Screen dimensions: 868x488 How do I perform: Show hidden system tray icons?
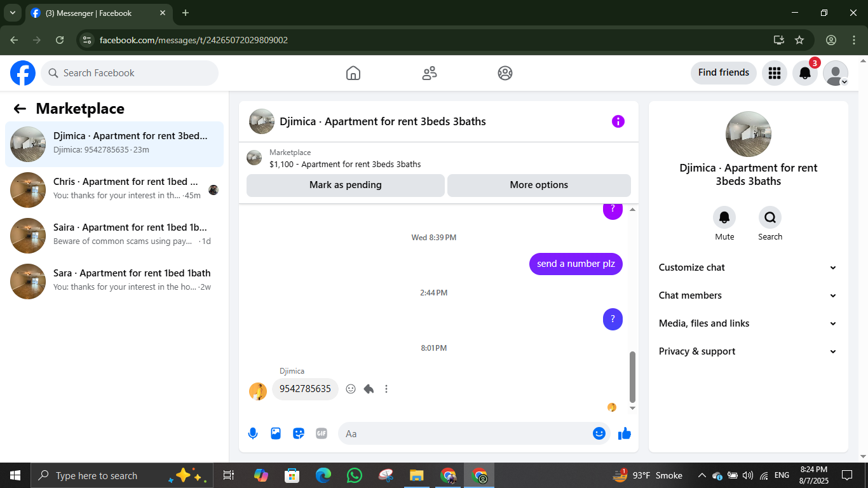[x=702, y=475]
